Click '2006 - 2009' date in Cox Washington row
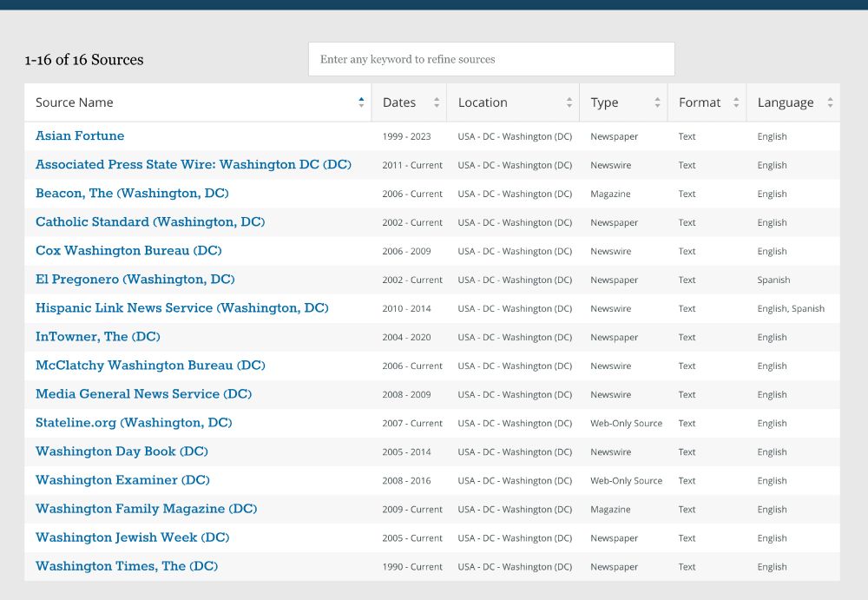Image resolution: width=868 pixels, height=600 pixels. coord(406,251)
